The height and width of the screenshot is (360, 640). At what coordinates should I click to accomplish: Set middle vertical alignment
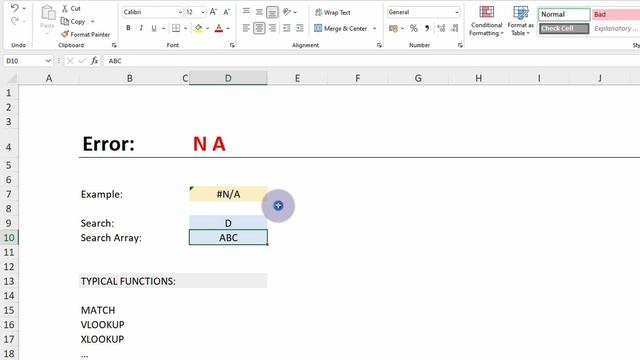(259, 12)
